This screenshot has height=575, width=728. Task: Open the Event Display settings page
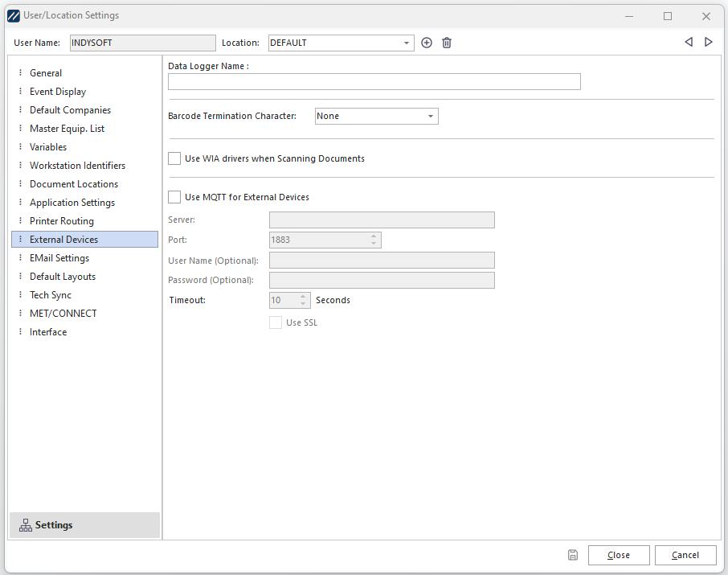84,92
